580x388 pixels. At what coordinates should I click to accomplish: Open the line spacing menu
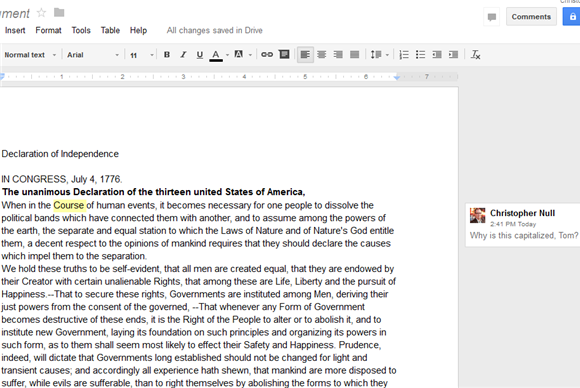click(x=376, y=55)
